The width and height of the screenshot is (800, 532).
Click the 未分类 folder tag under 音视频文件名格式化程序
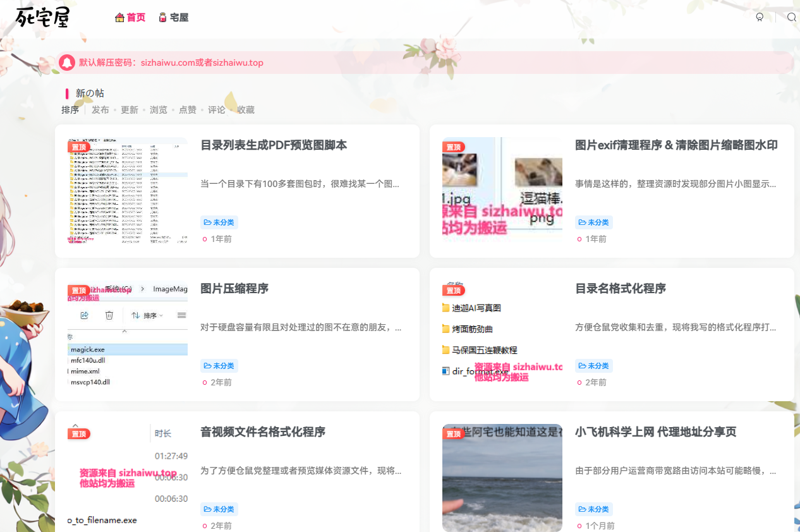coord(219,509)
